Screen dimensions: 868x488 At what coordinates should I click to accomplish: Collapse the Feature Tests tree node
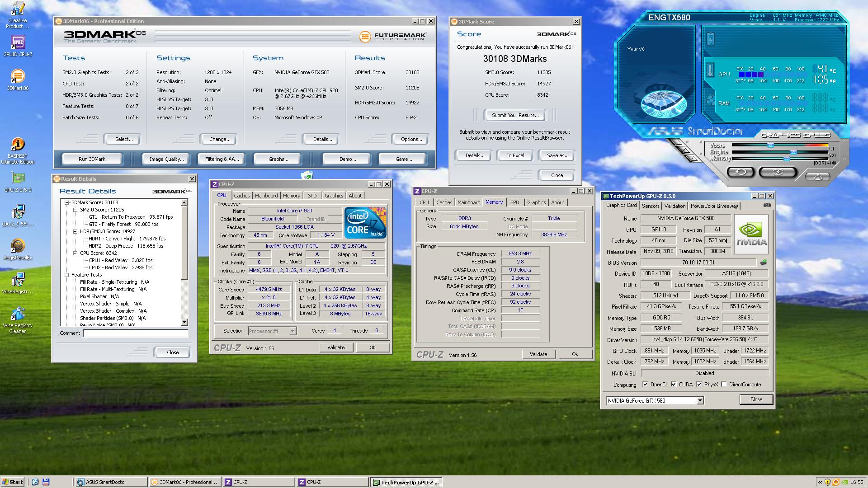pos(67,275)
